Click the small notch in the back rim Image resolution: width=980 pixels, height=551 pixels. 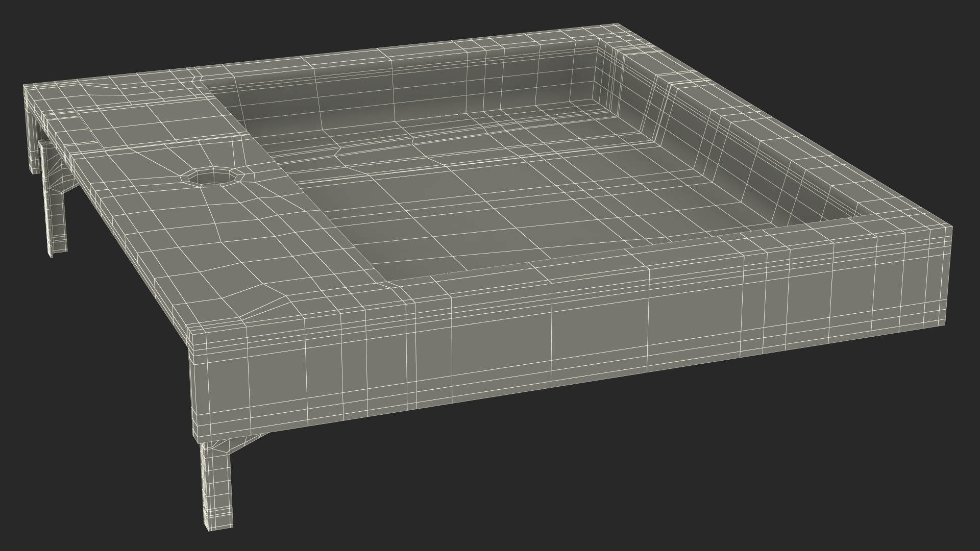[x=196, y=79]
